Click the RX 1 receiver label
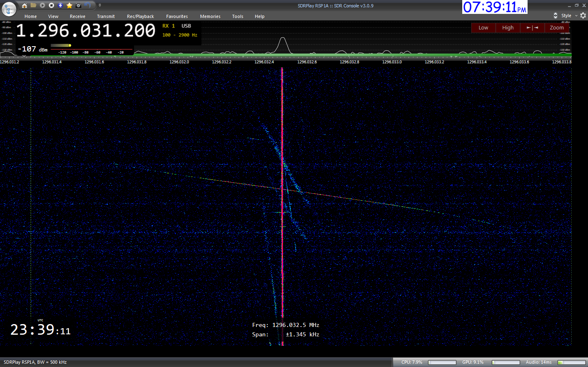 [169, 26]
